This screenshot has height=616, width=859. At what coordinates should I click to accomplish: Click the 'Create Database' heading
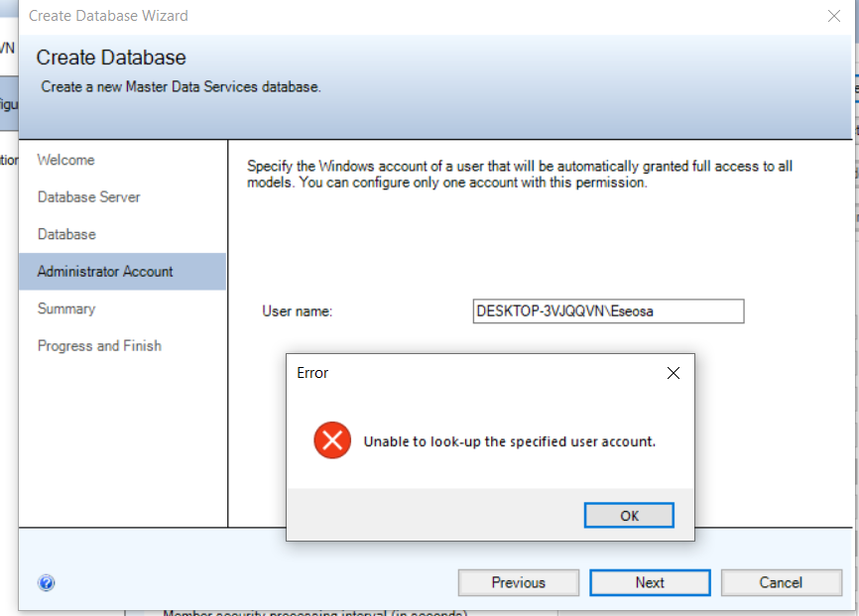[x=111, y=58]
